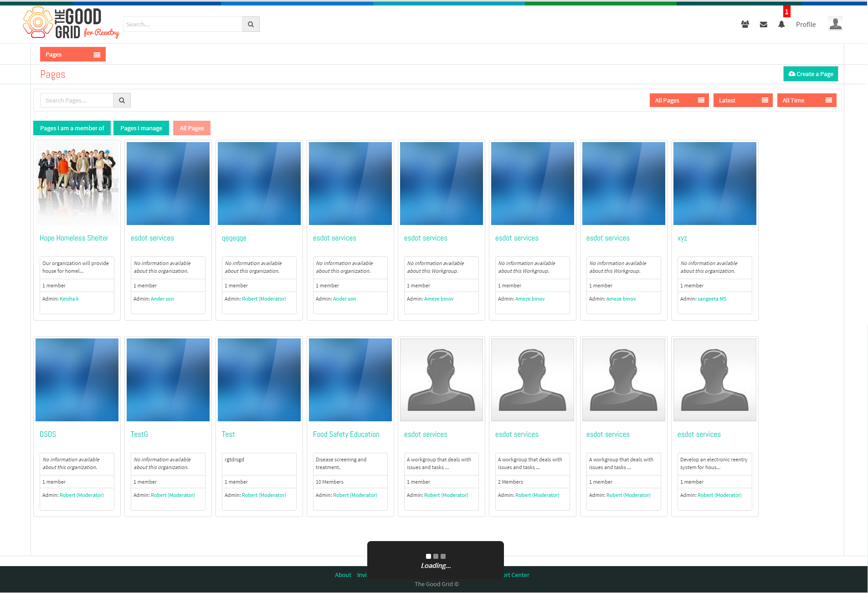Click the xyz page blue thumbnail
Screen dimensions: 868x593
point(715,183)
